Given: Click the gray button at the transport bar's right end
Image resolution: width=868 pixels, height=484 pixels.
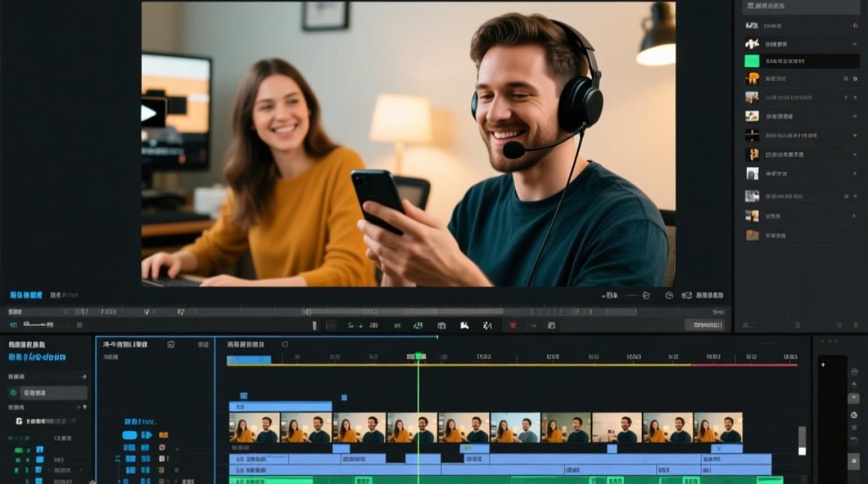Looking at the screenshot, I should click(x=704, y=325).
